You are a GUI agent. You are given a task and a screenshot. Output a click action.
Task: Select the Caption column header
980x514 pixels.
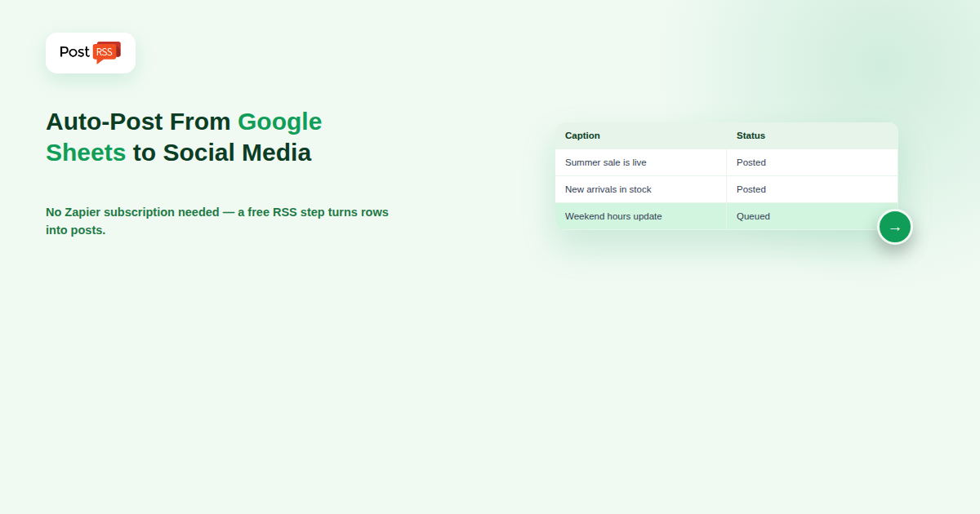[641, 135]
